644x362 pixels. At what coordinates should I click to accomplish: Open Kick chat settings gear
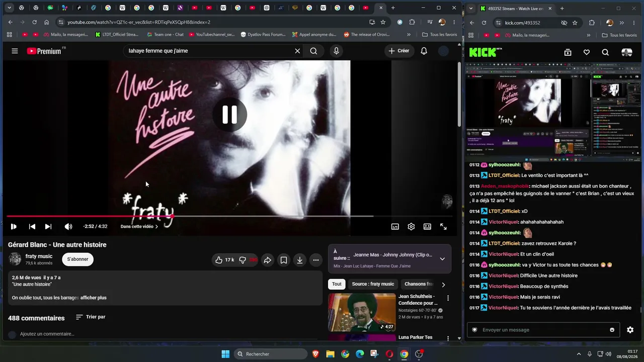pyautogui.click(x=630, y=330)
